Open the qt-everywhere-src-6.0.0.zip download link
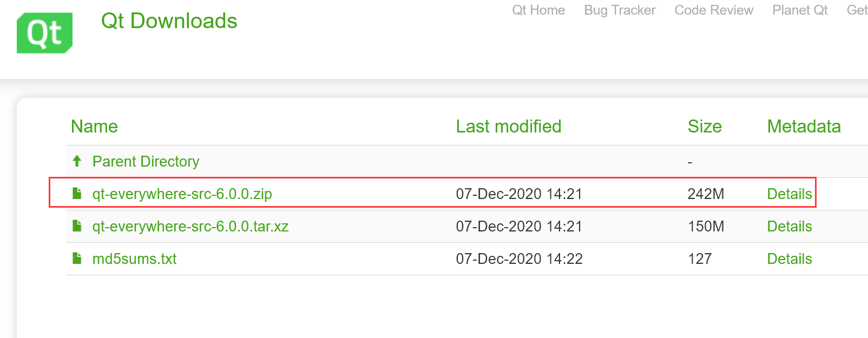The height and width of the screenshot is (338, 868). click(182, 194)
